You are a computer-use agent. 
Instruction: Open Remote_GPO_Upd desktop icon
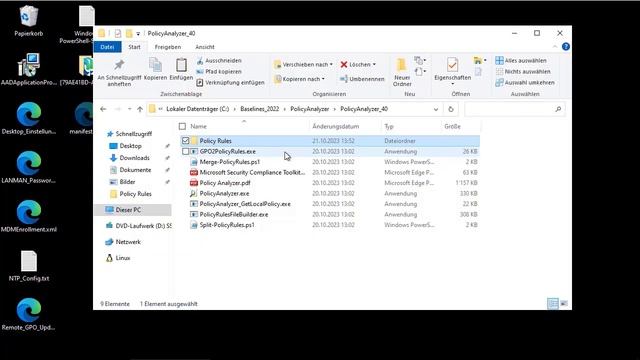[29, 314]
